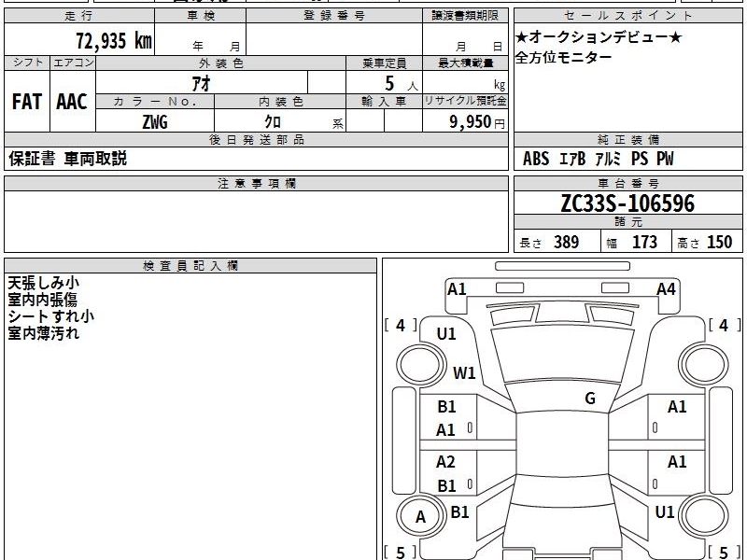
Task: Click the リサイクル預託金 header
Action: coord(465,102)
